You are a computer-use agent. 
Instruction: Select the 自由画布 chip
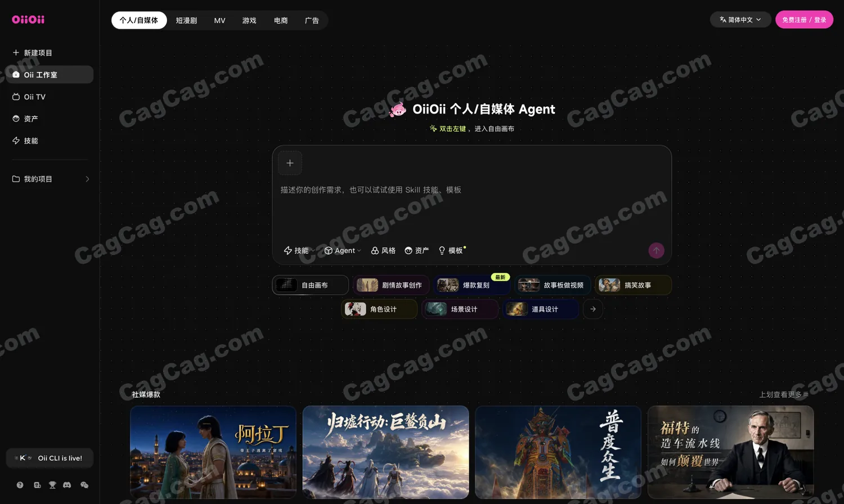(x=311, y=285)
